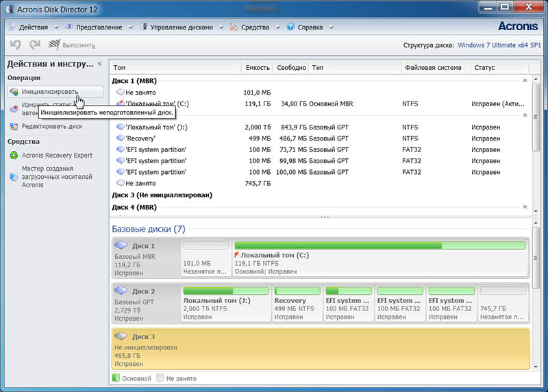
Task: Click the Undo arrow icon
Action: (x=15, y=45)
